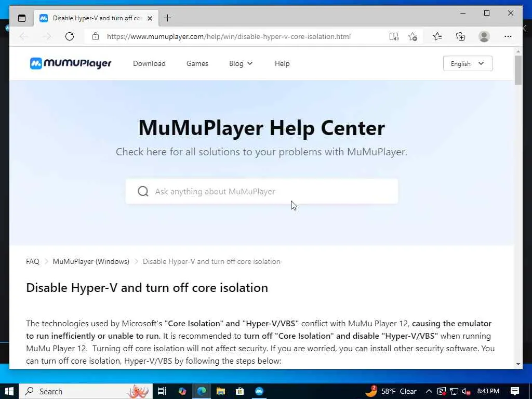Click the browser Forward arrow
The width and height of the screenshot is (532, 399).
(x=47, y=36)
